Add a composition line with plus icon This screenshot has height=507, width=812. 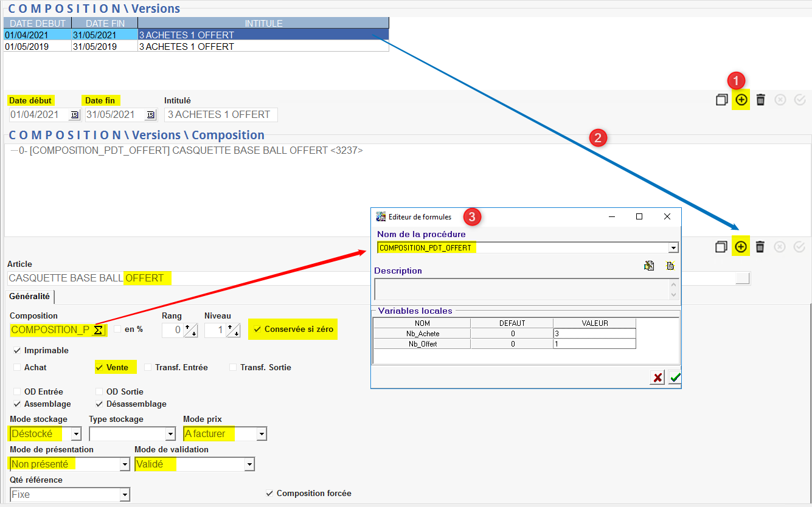pos(741,247)
